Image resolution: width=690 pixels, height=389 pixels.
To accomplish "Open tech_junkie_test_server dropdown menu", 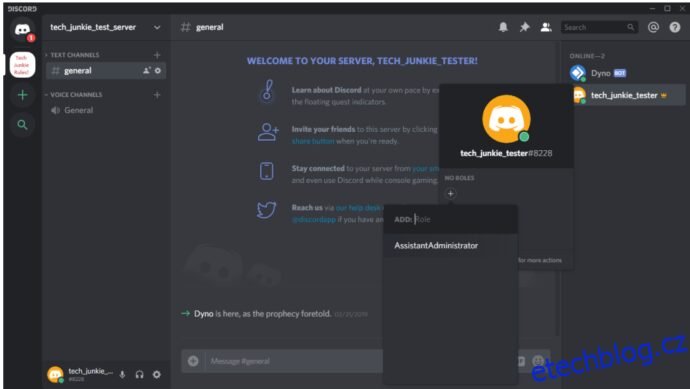I will click(x=157, y=27).
